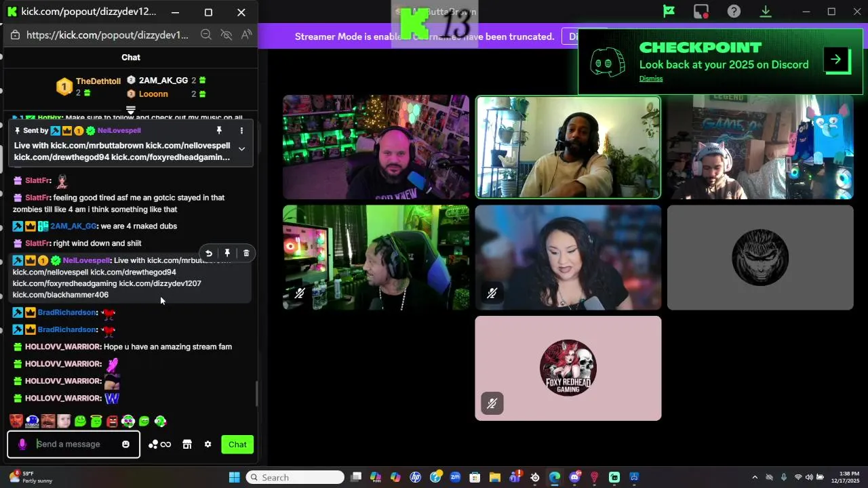
Task: Click the first BradRichardson username
Action: 67,312
